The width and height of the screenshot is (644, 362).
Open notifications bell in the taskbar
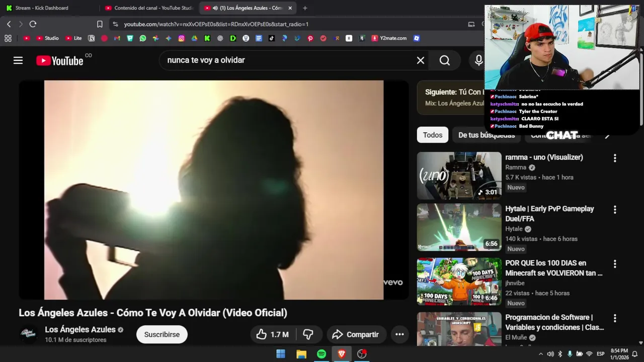635,354
